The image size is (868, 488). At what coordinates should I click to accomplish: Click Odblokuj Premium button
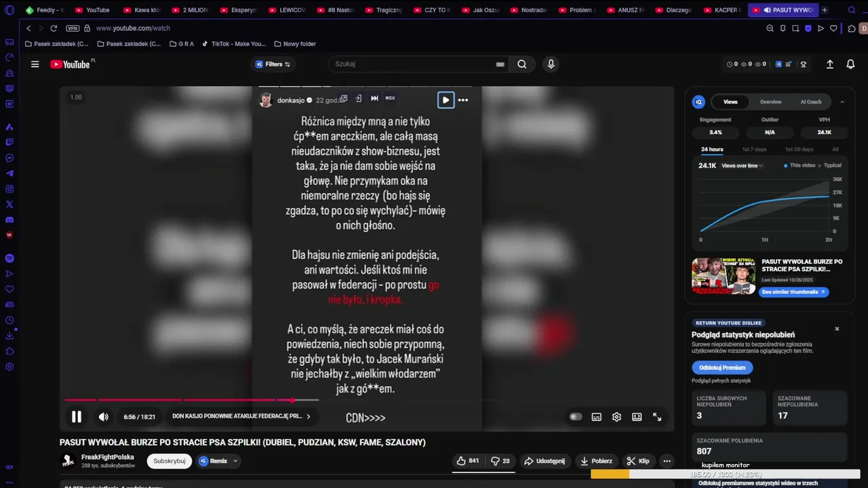(722, 367)
